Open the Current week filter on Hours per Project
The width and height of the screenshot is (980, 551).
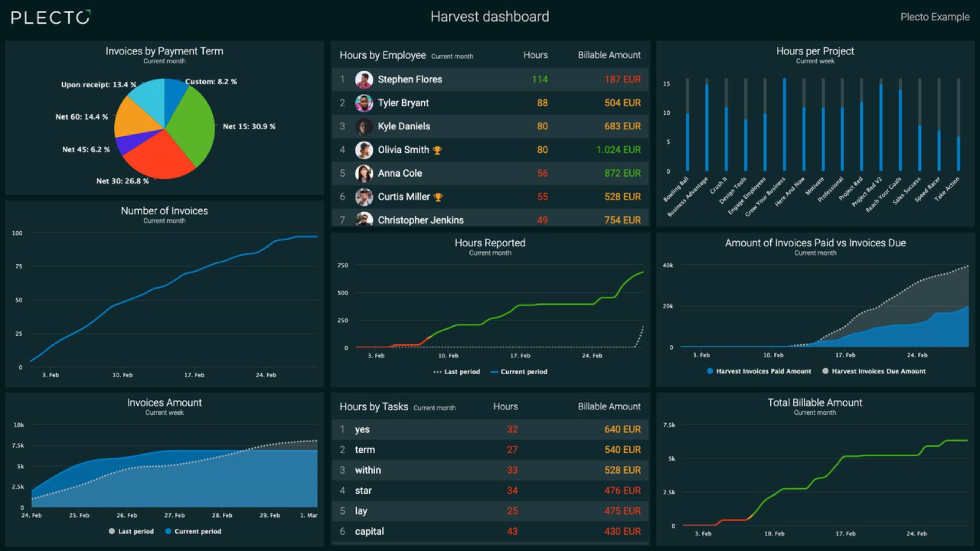[x=815, y=60]
